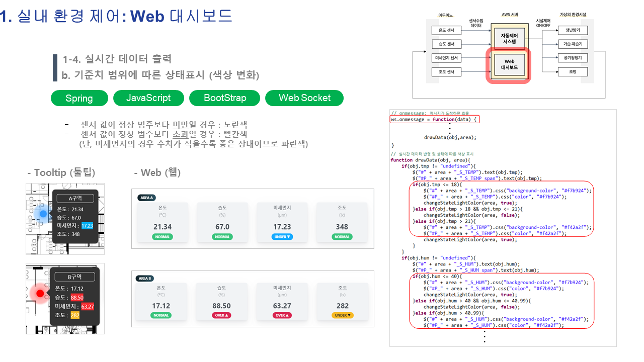Click the blue 17.23 value in A구역 tooltip
The image size is (644, 362).
coord(87,226)
